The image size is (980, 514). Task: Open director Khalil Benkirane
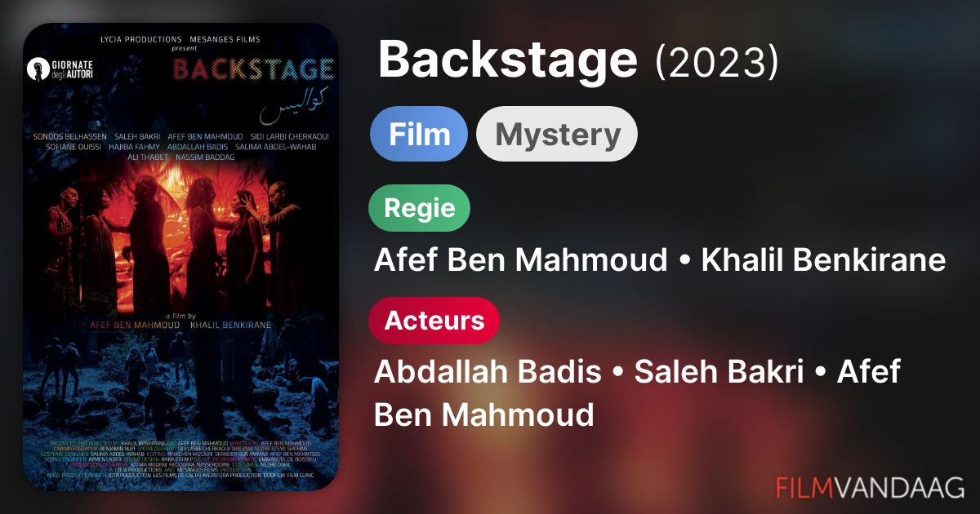(x=823, y=260)
